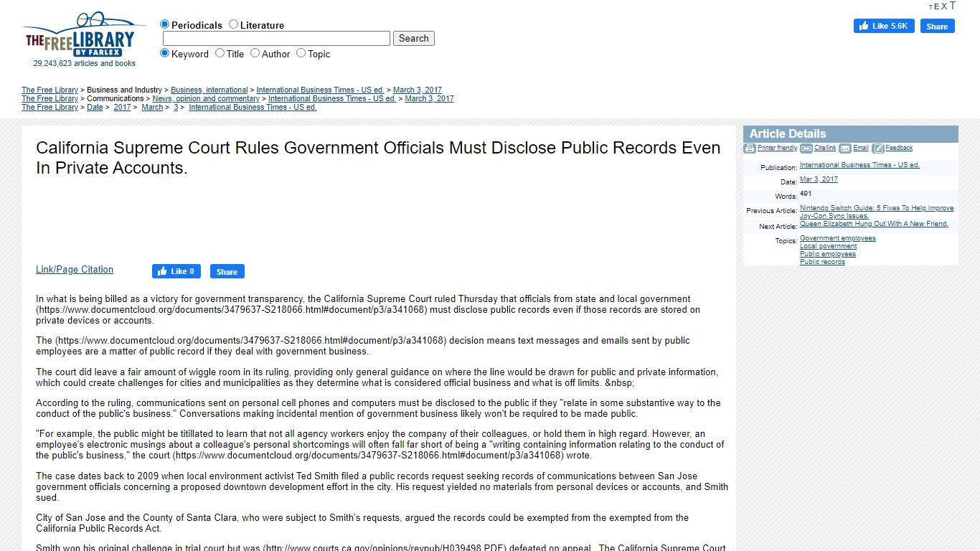The image size is (980, 551).
Task: Click International Business Times link after Business, international
Action: 320,90
